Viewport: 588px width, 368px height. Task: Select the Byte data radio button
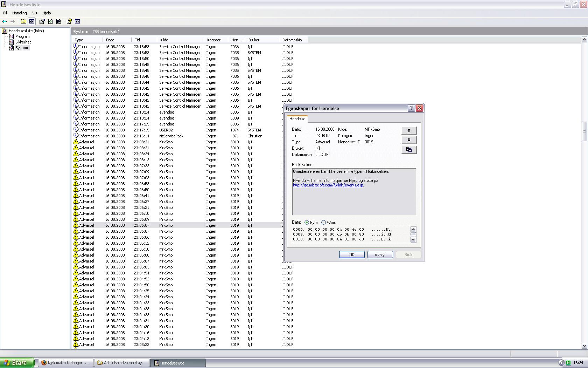coord(307,223)
